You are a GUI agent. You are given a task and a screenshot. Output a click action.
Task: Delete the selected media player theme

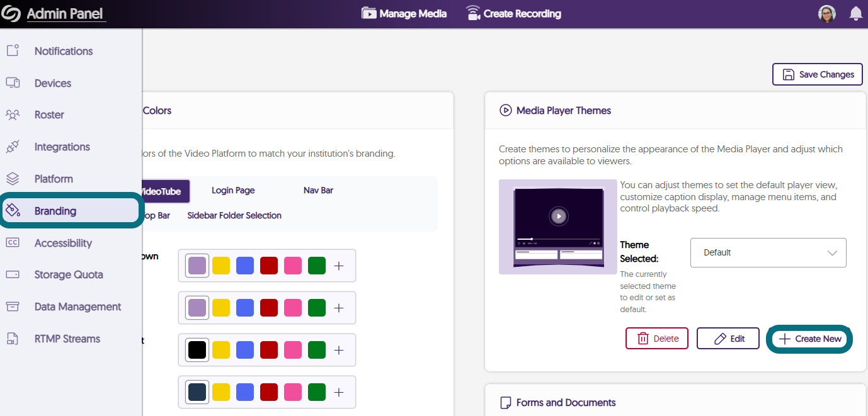coord(657,339)
